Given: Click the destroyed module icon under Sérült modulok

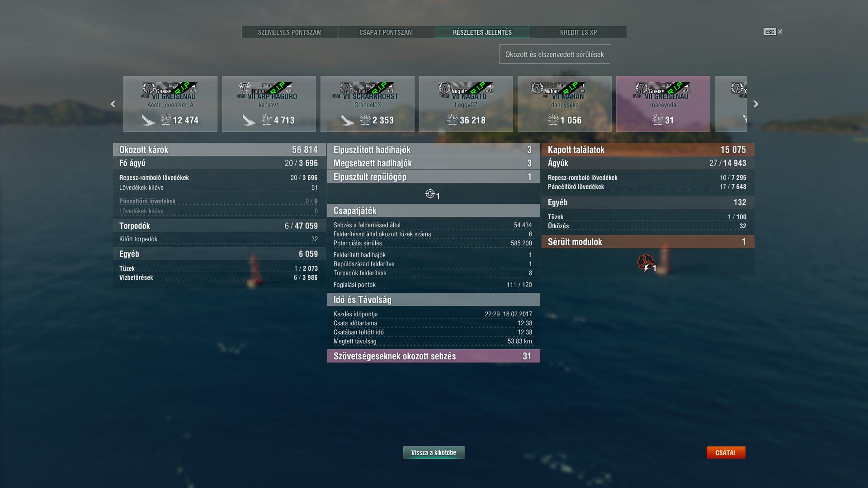Looking at the screenshot, I should (646, 262).
